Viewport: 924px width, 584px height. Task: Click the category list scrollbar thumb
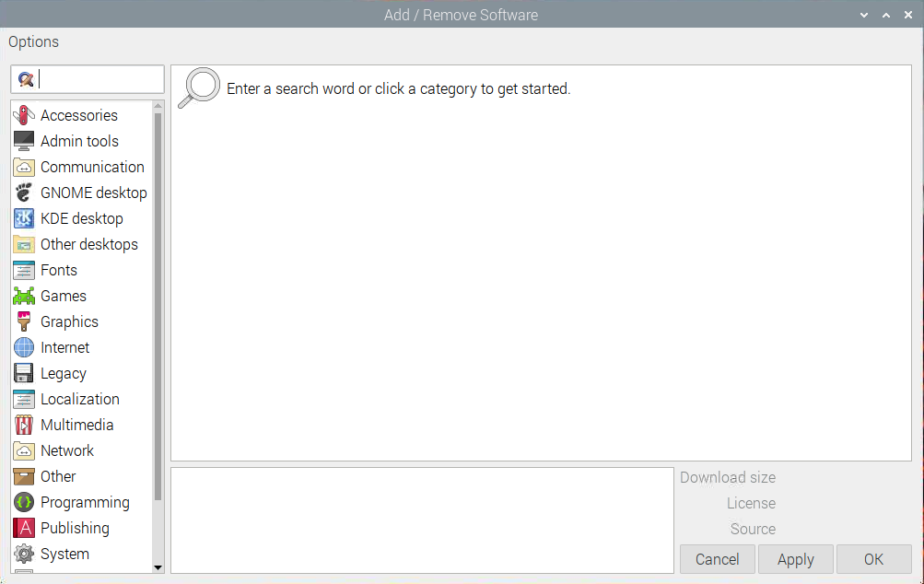tap(158, 307)
